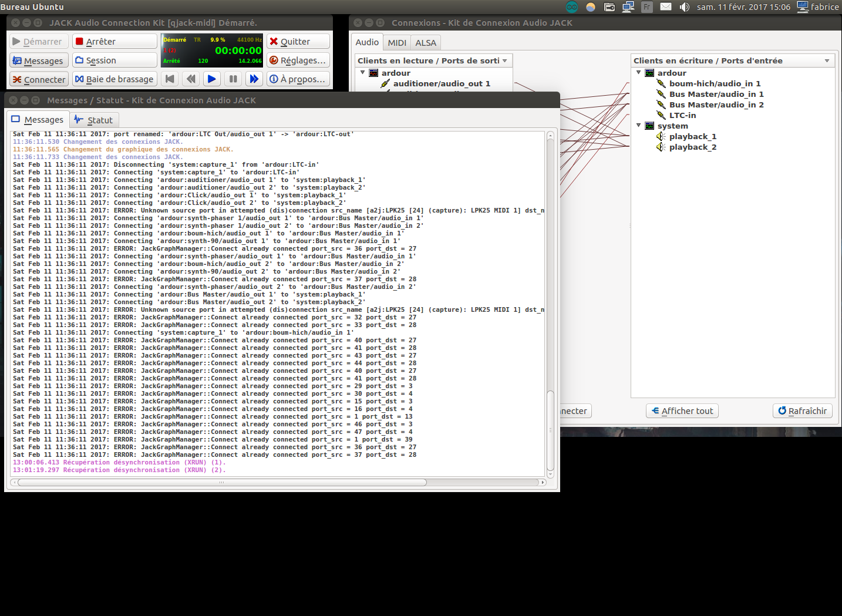Select Bus Master/audio_in 1 port
This screenshot has height=616, width=842.
716,94
